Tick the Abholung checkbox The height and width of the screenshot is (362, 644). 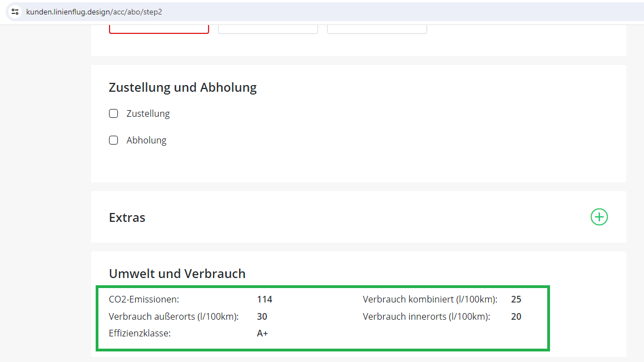click(113, 140)
